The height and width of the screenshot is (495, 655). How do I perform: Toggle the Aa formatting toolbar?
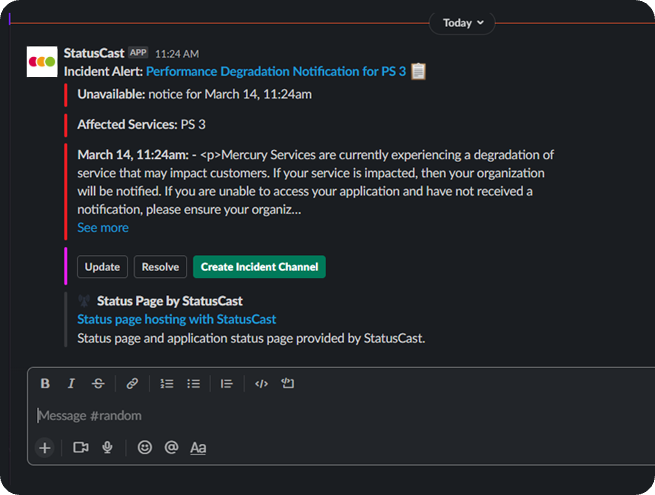pos(198,448)
